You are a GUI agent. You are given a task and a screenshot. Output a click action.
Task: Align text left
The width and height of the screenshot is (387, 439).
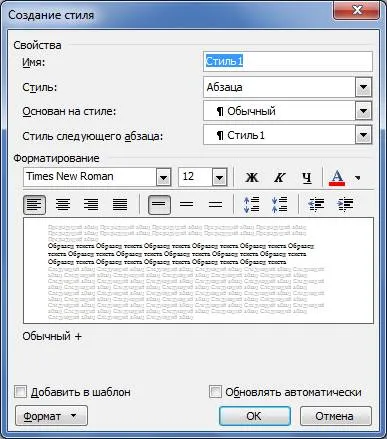(34, 204)
